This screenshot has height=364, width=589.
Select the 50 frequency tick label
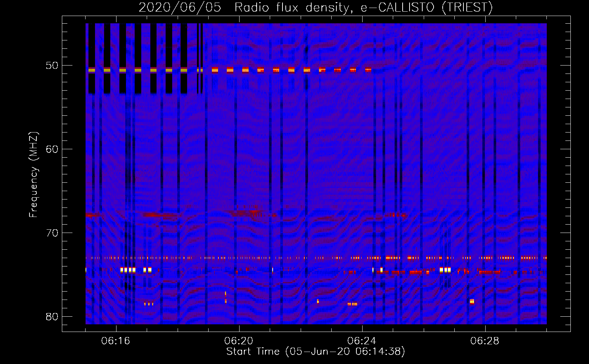pyautogui.click(x=52, y=66)
